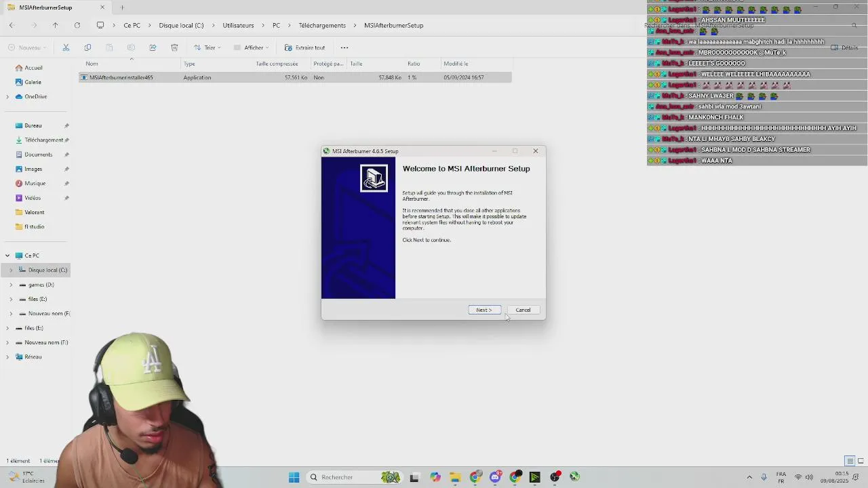Toggle the Détails pane button
Image resolution: width=868 pixels, height=488 pixels.
(845, 47)
